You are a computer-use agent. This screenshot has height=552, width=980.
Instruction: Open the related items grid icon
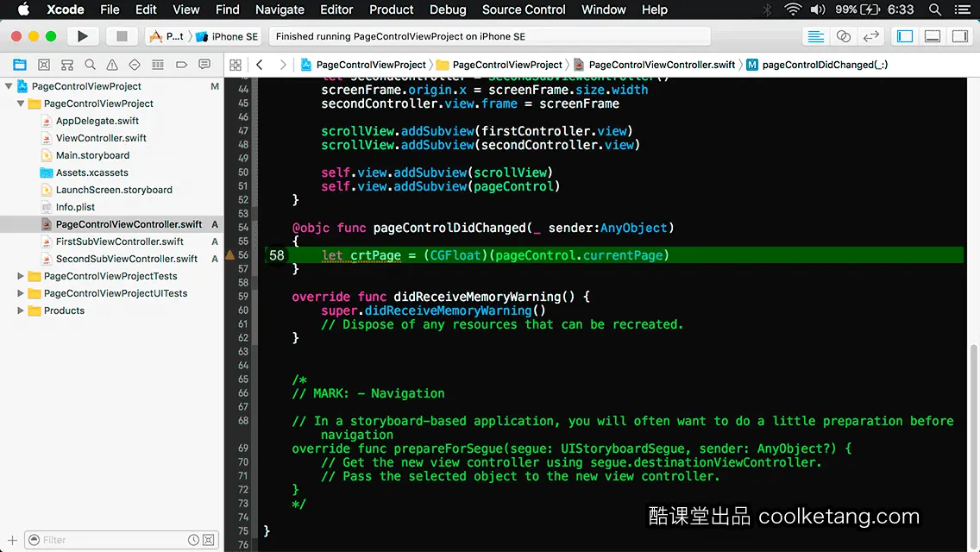pos(236,65)
